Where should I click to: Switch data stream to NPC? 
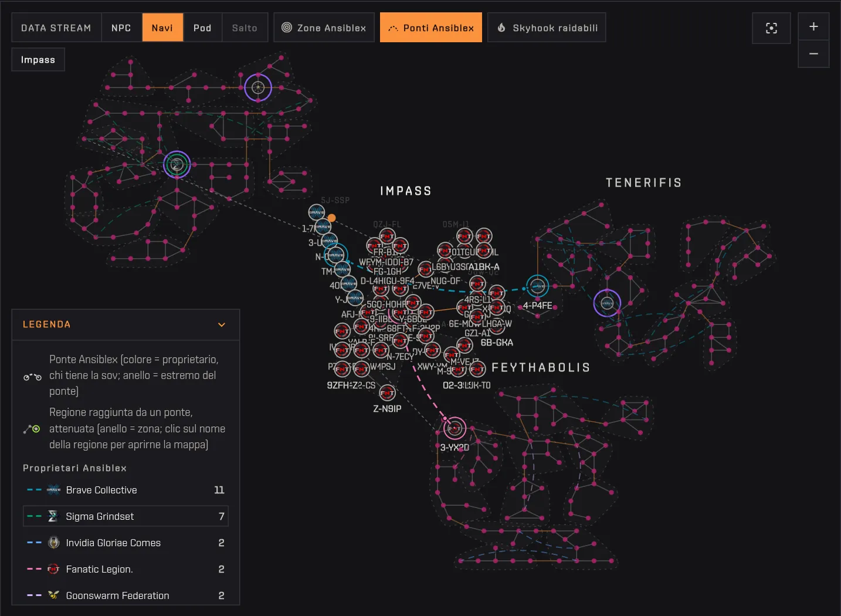point(121,28)
